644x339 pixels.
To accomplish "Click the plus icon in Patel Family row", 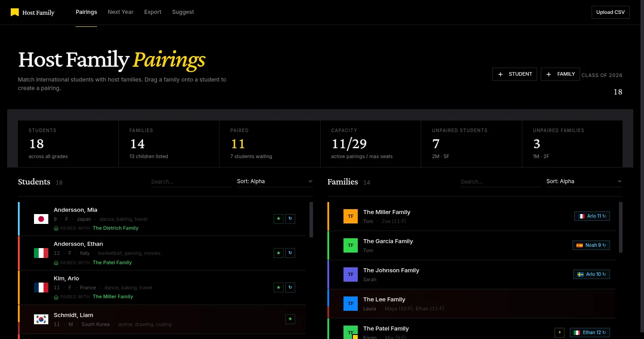I will (x=559, y=332).
